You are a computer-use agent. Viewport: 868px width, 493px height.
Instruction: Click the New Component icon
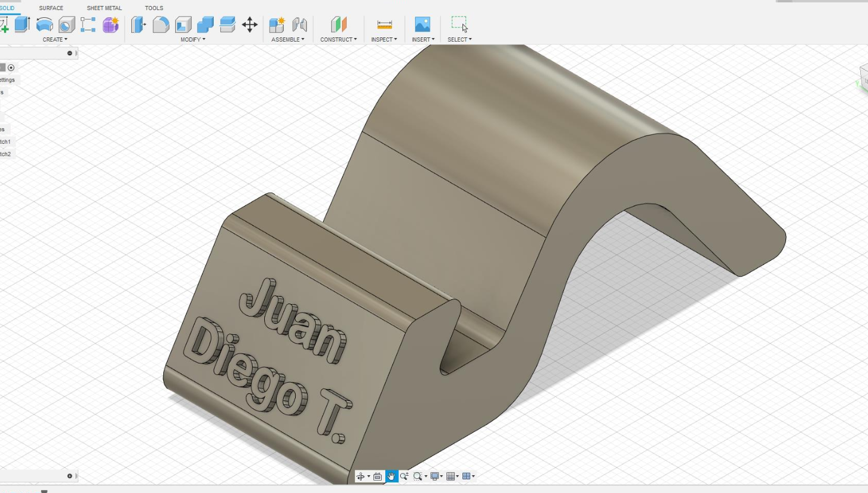pyautogui.click(x=277, y=24)
